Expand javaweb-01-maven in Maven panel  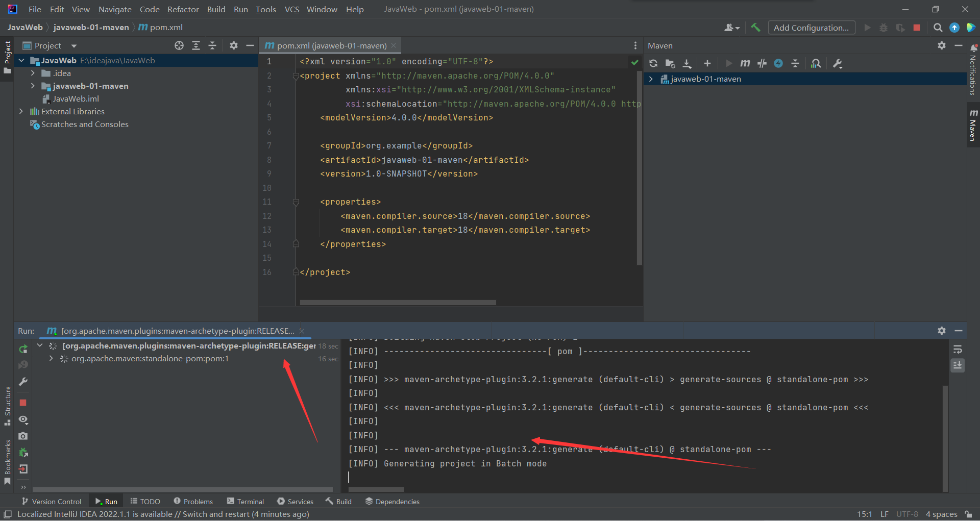click(651, 79)
